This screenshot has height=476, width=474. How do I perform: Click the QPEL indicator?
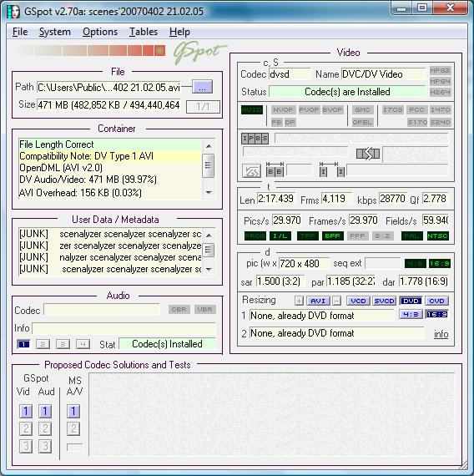[x=362, y=122]
